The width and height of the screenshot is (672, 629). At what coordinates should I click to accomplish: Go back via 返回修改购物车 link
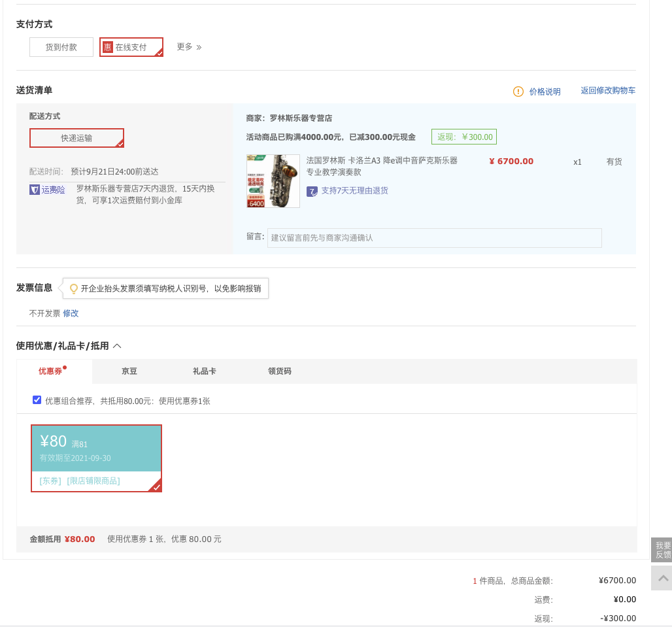coord(608,90)
